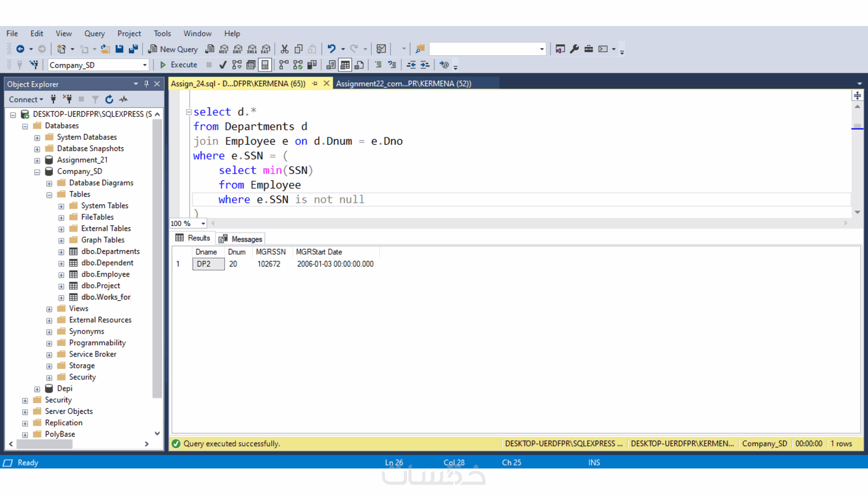Select dbo.Works_for table in tree

tap(106, 297)
